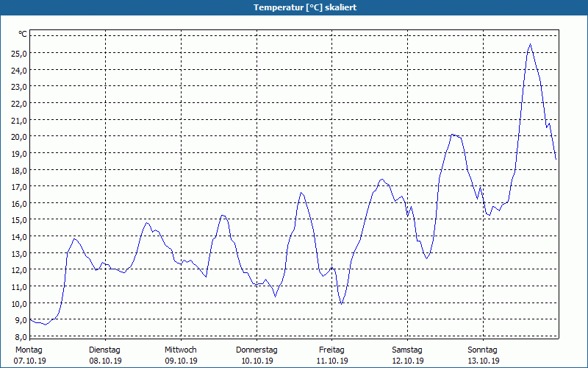Click the curve's lowest point on Montag
588x368 pixels.
click(46, 325)
